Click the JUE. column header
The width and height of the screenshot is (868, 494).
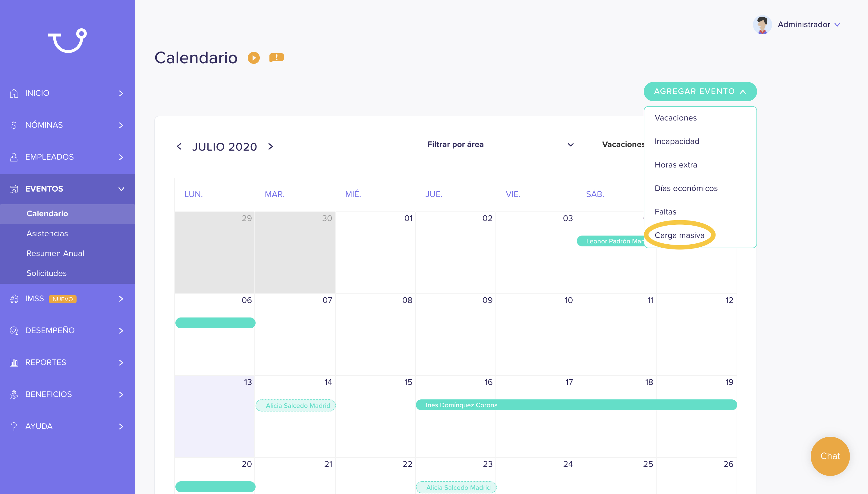click(434, 194)
